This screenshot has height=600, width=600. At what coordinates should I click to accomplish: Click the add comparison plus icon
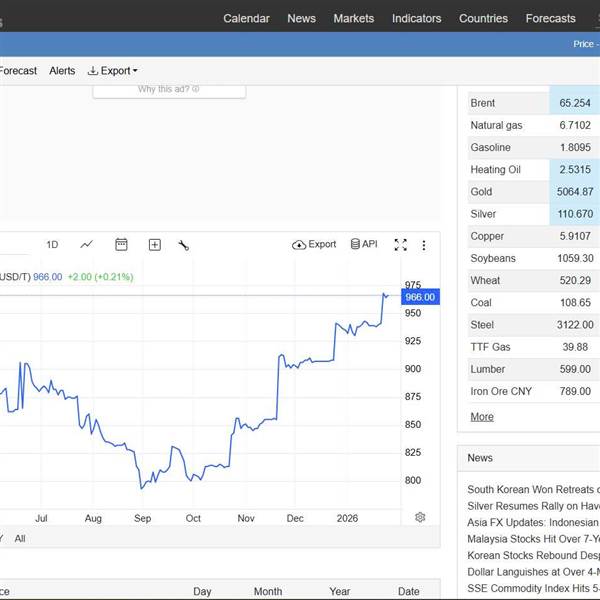pyautogui.click(x=155, y=244)
